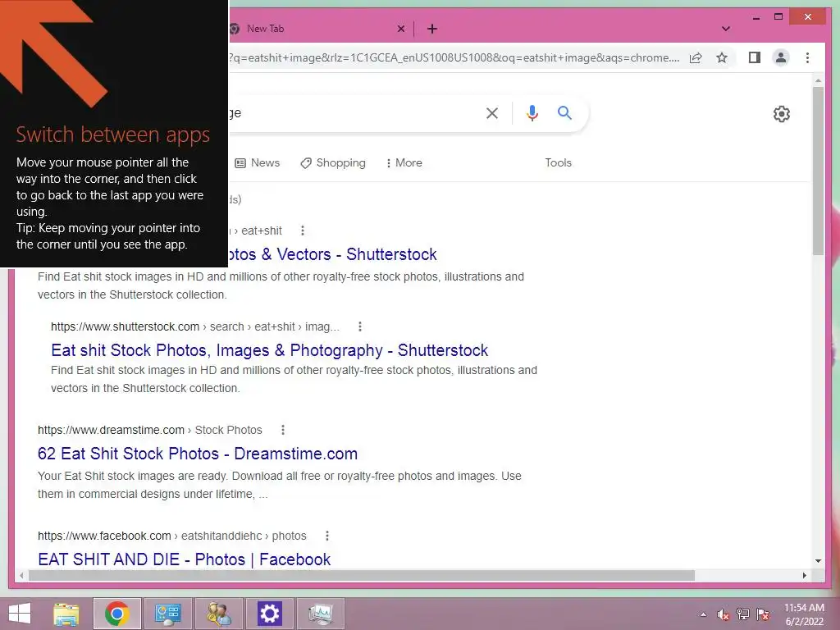
Task: Open options for shutterstock.com search result
Action: tap(360, 326)
